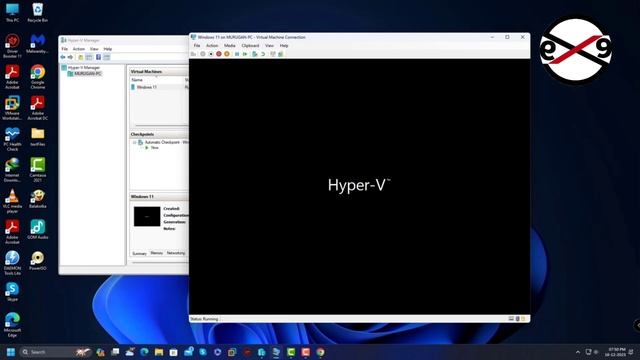
Task: Click the last green toolbar icon in VM Connection
Action: [x=281, y=54]
